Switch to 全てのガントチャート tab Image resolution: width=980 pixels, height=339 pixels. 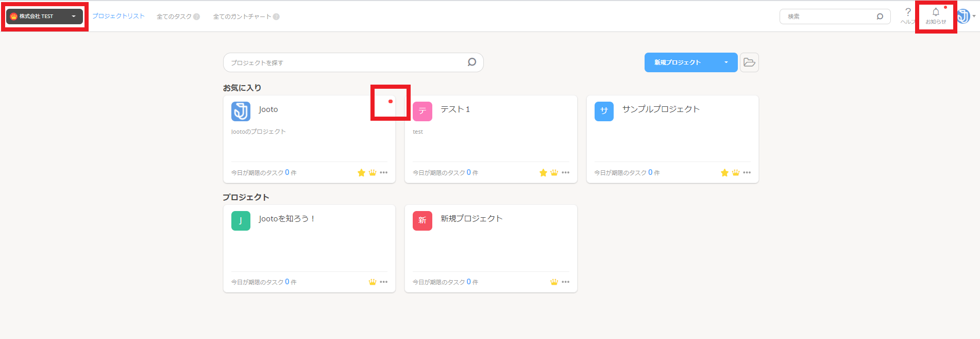[x=246, y=17]
